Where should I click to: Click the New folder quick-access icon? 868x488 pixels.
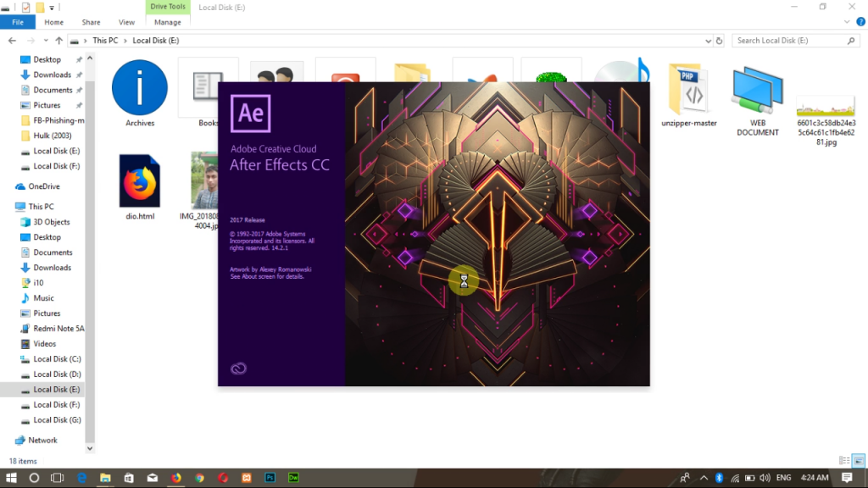(40, 8)
